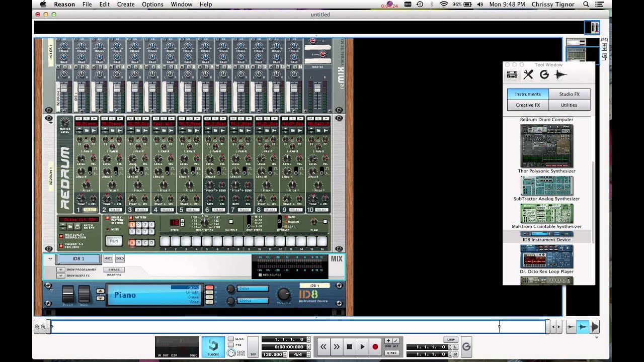Switch to the Creative FX tab
The image size is (644, 362).
528,105
